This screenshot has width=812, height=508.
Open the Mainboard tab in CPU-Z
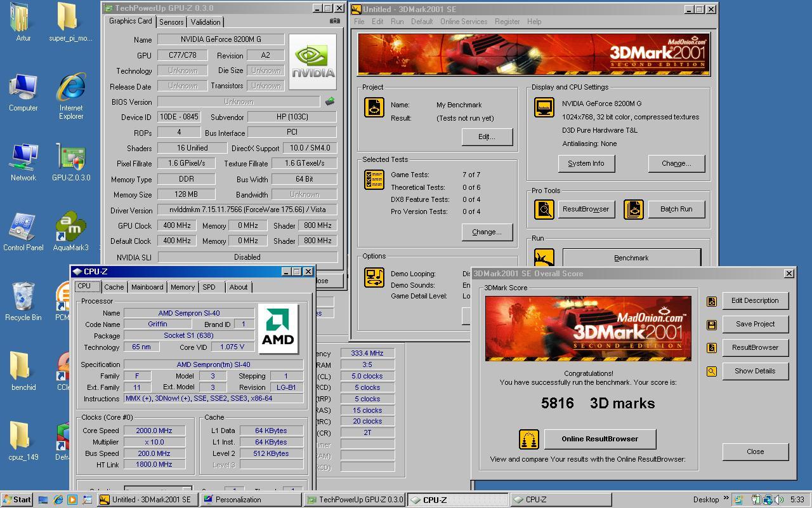point(147,287)
